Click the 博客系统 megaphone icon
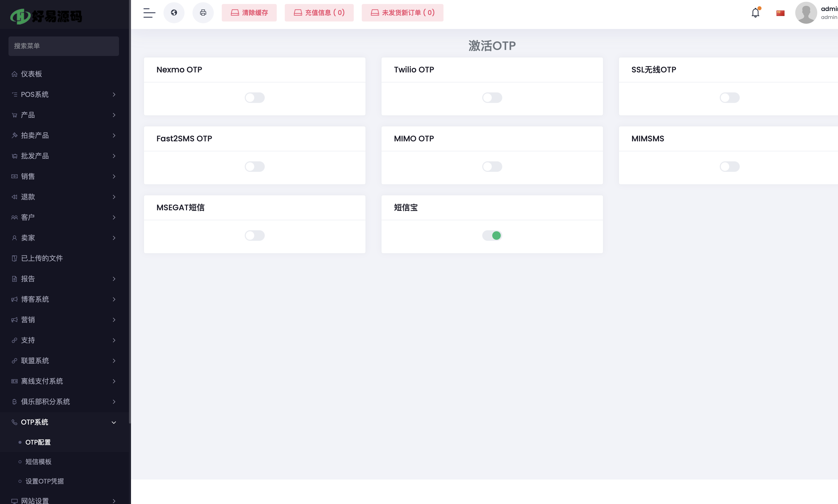Viewport: 838px width, 504px height. (x=14, y=299)
